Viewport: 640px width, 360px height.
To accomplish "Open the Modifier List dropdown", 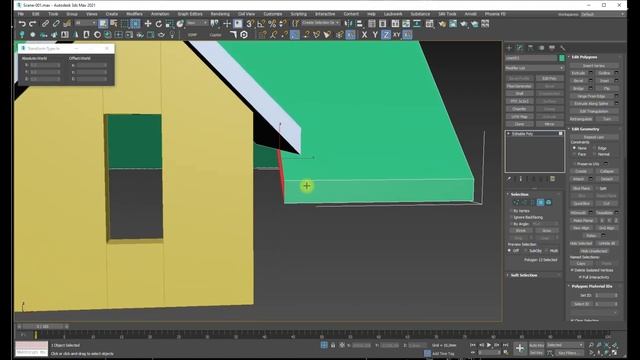I will click(535, 68).
